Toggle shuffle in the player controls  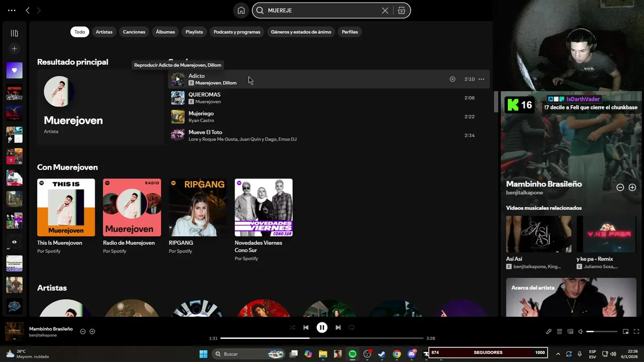[x=292, y=327]
